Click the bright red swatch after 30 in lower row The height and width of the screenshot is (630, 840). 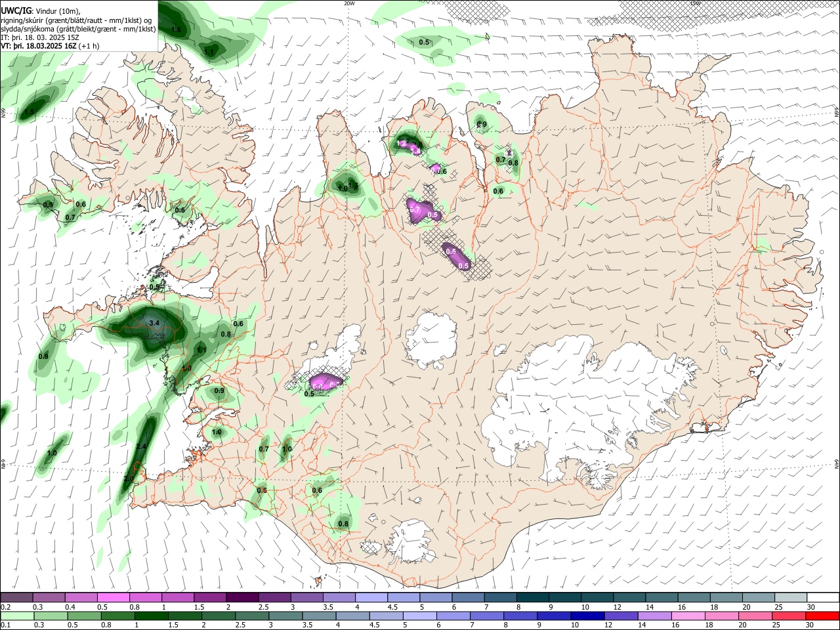822,616
